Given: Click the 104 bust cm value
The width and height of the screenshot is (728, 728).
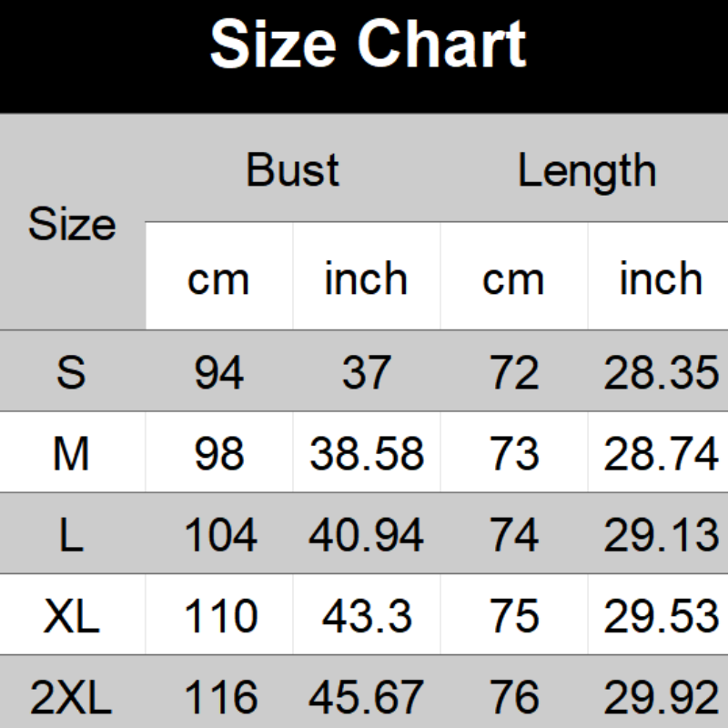Looking at the screenshot, I should [x=219, y=535].
